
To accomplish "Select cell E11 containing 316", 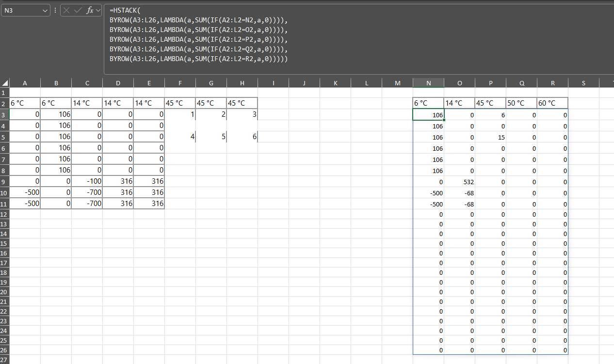I will click(x=149, y=204).
